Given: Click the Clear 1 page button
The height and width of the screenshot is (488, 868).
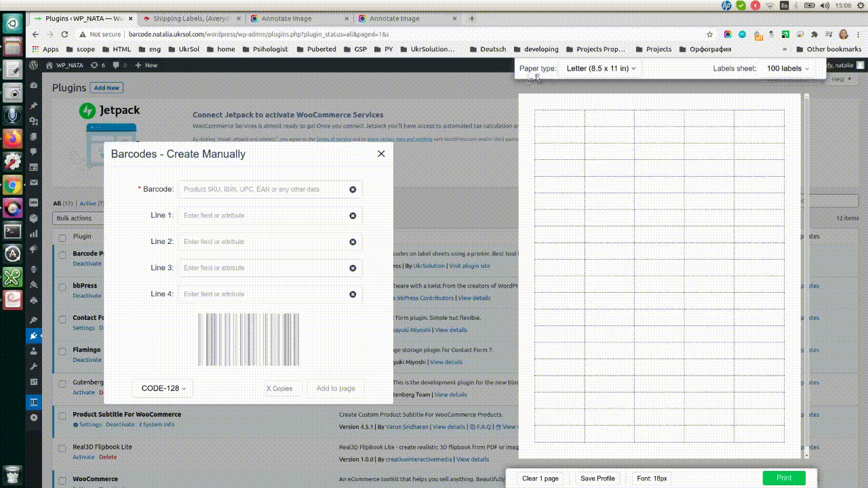Looking at the screenshot, I should pyautogui.click(x=540, y=479).
